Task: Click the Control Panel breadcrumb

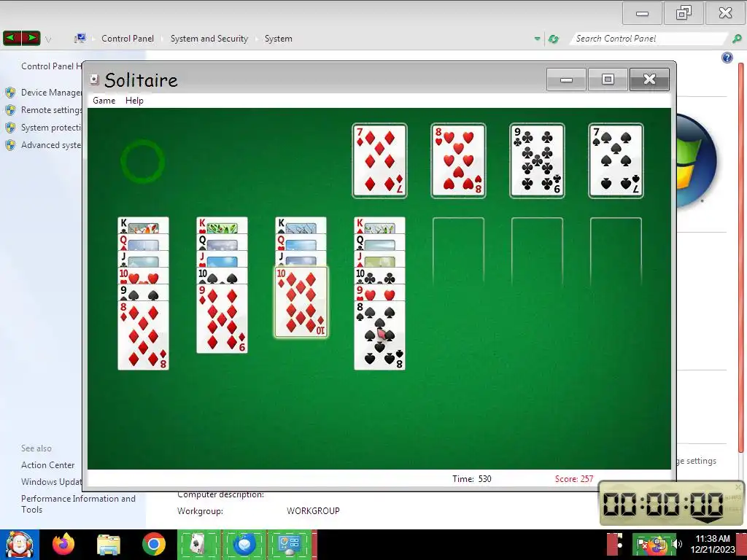Action: point(128,39)
